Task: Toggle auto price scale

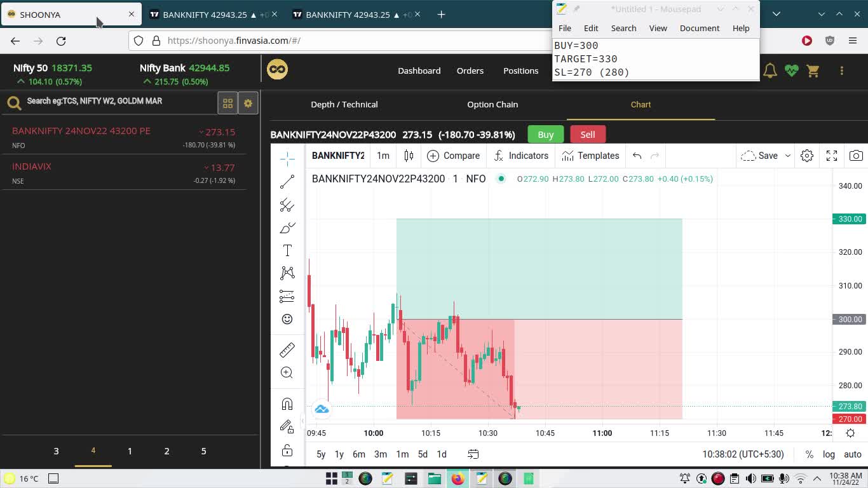Action: click(853, 454)
